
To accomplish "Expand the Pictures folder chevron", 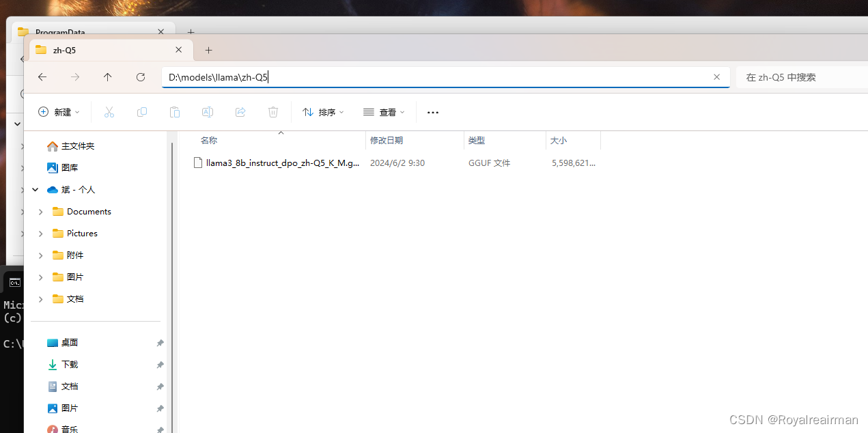I will click(41, 234).
